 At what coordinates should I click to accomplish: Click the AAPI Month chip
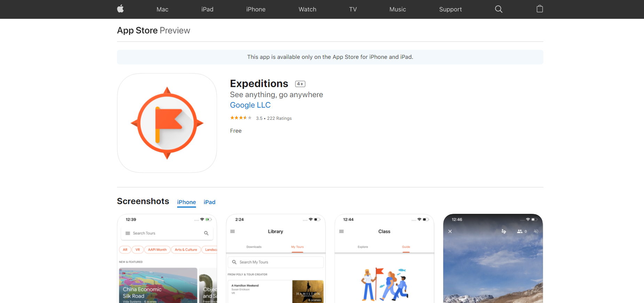point(157,250)
